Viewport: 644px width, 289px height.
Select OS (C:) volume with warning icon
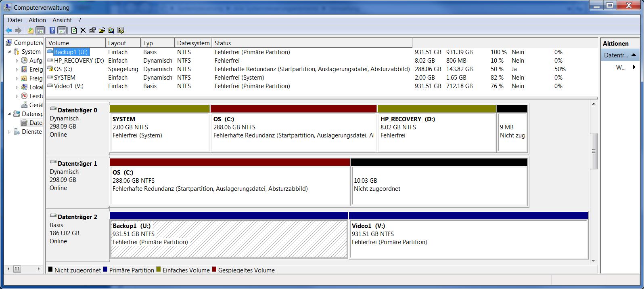click(x=63, y=69)
